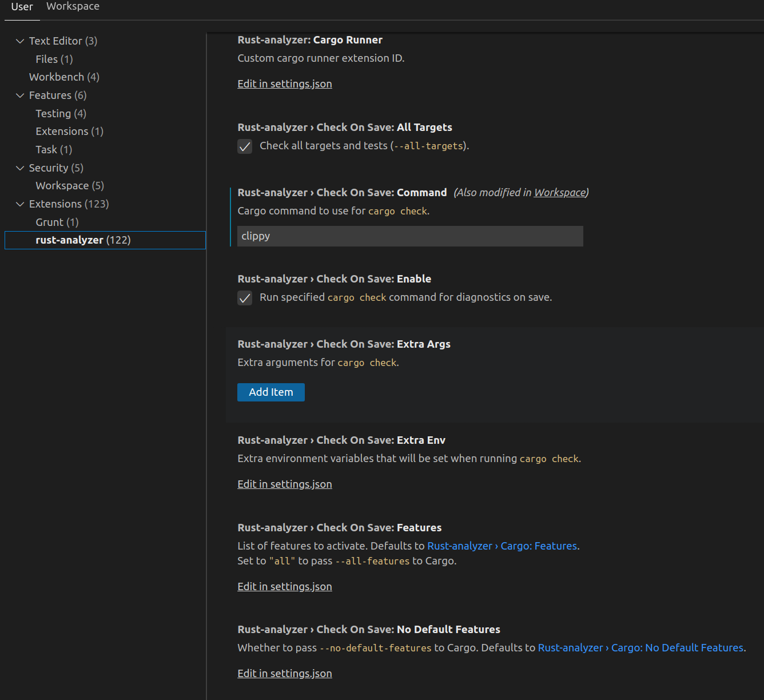764x700 pixels.
Task: Click the Cargo Runner setting title
Action: click(310, 40)
